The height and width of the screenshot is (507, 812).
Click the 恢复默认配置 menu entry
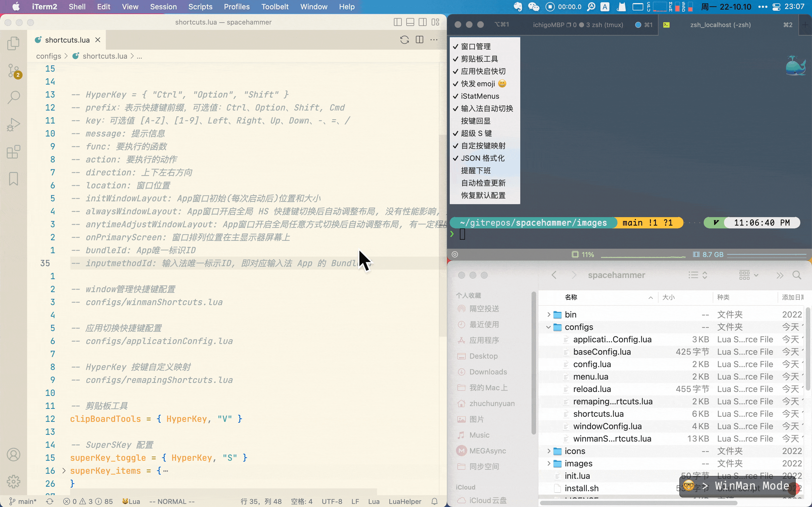pos(483,195)
